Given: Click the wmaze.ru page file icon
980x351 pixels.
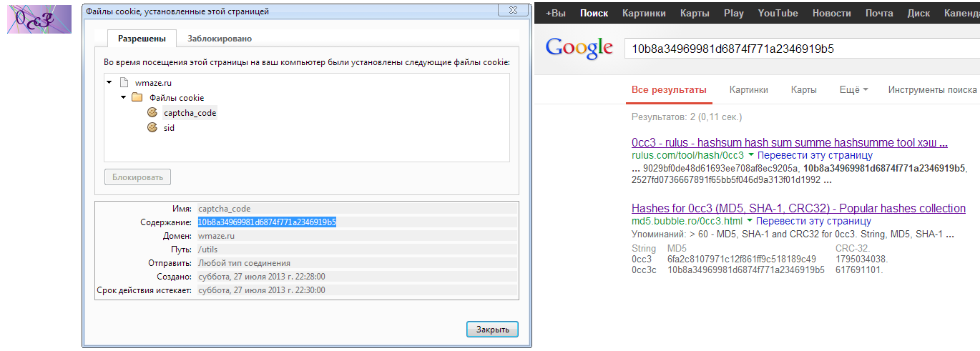Looking at the screenshot, I should pos(124,82).
